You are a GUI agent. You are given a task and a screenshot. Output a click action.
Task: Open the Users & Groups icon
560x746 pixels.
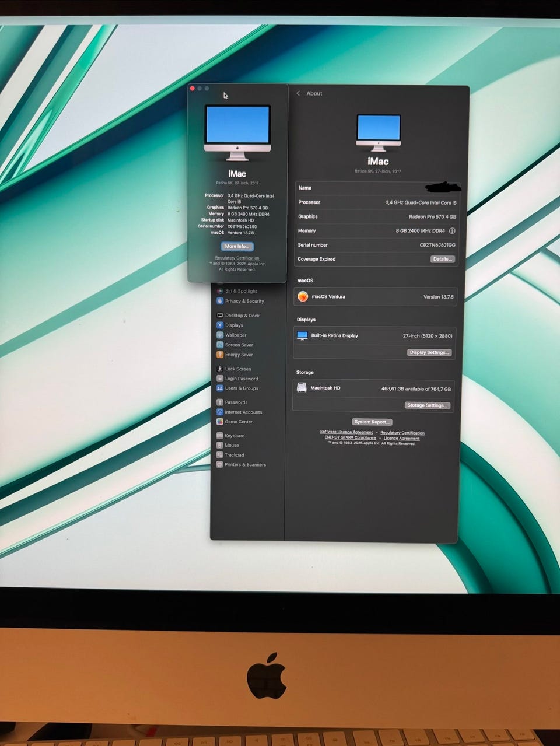(x=220, y=388)
